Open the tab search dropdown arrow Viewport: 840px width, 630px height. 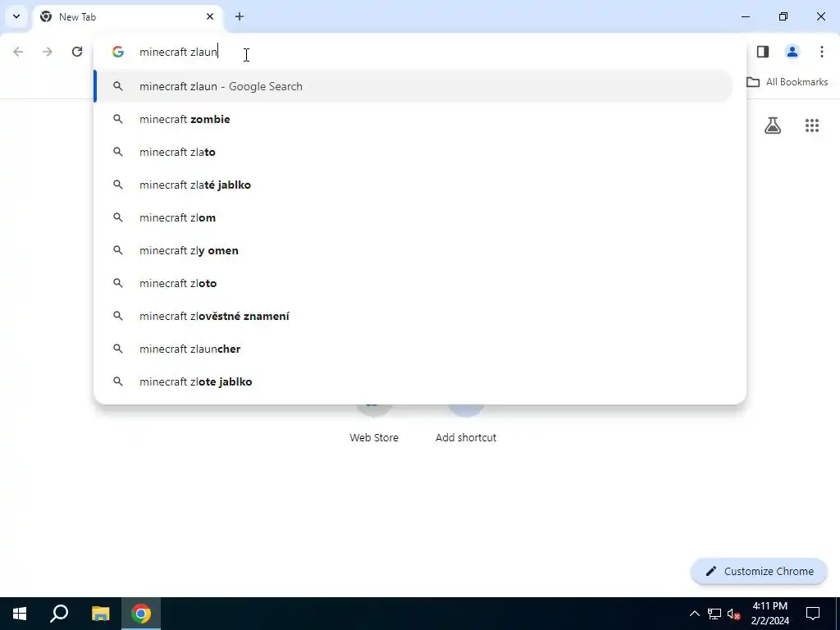16,16
